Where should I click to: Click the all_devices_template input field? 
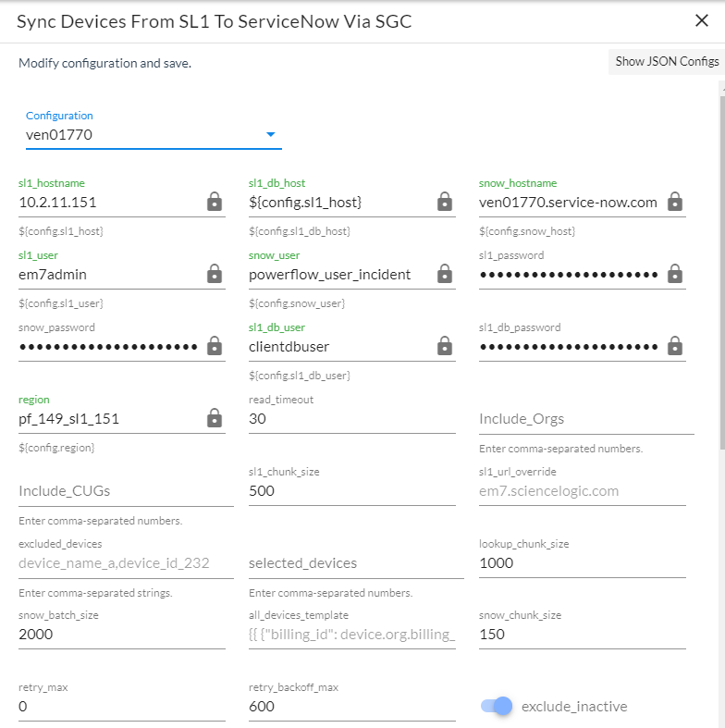[x=352, y=635]
